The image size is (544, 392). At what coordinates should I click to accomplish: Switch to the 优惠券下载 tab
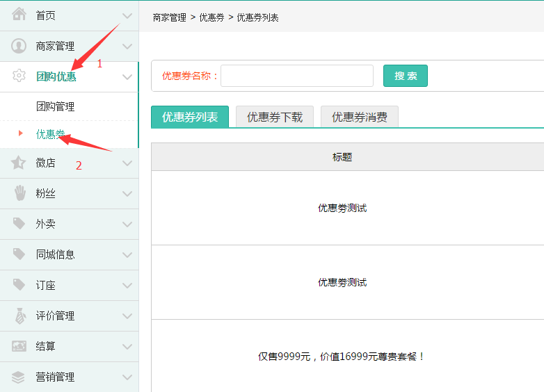coord(275,117)
